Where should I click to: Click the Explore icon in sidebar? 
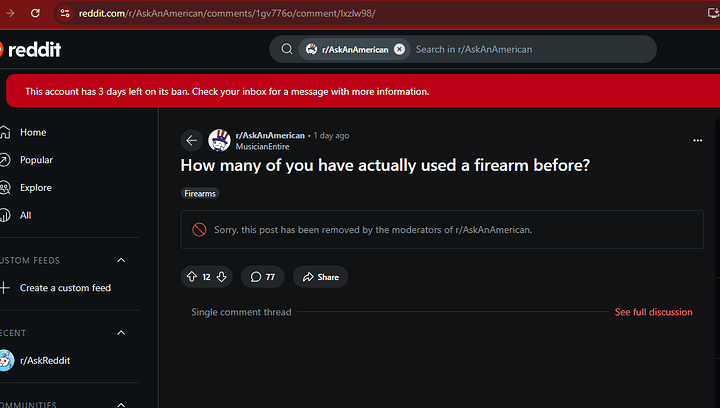click(x=5, y=188)
